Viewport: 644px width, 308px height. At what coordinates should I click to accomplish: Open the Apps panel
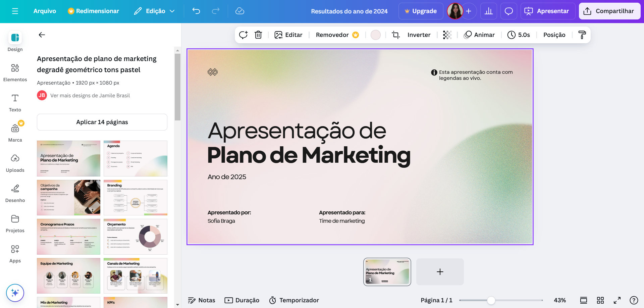(15, 252)
